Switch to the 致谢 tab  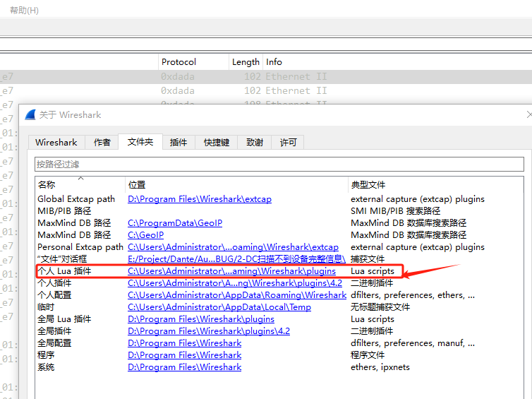[x=255, y=142]
